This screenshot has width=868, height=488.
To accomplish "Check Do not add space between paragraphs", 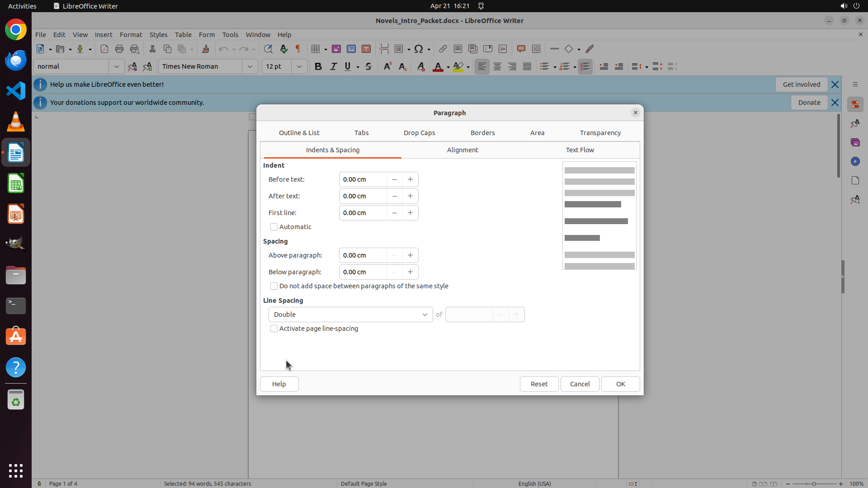I will [274, 286].
